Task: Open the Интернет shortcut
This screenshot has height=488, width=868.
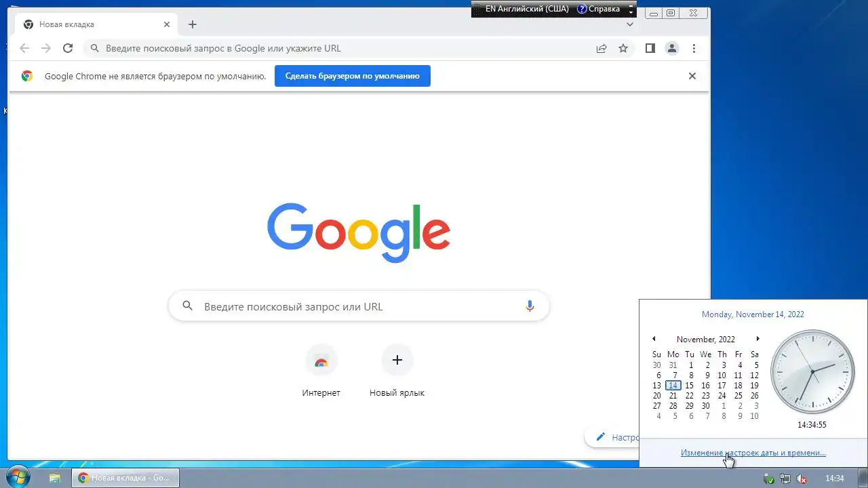Action: coord(321,371)
